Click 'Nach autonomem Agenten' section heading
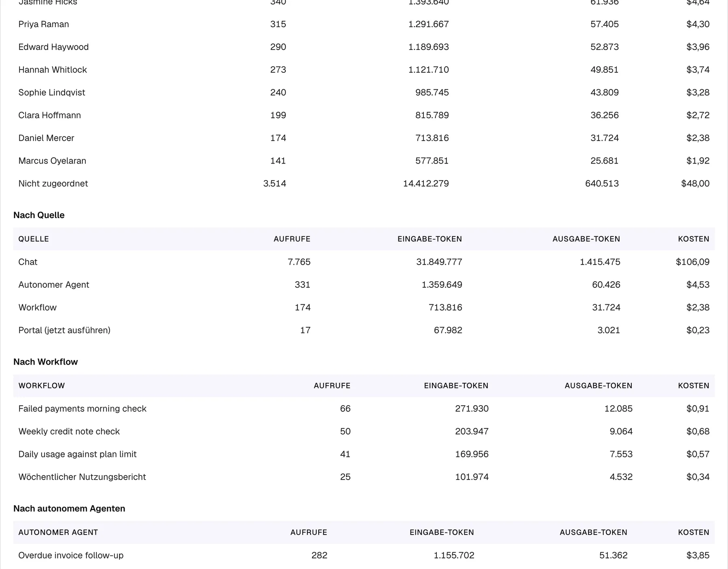This screenshot has height=569, width=728. click(69, 509)
